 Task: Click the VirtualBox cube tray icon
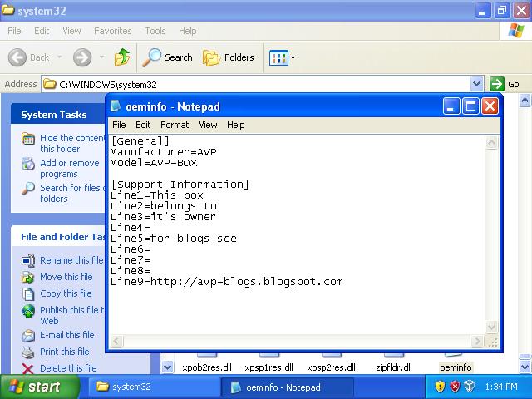pyautogui.click(x=469, y=386)
